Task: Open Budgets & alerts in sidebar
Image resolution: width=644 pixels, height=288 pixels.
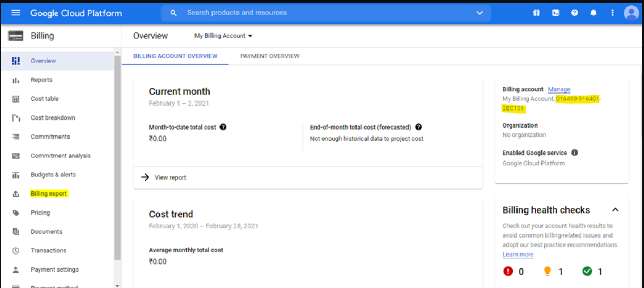Action: pos(53,174)
